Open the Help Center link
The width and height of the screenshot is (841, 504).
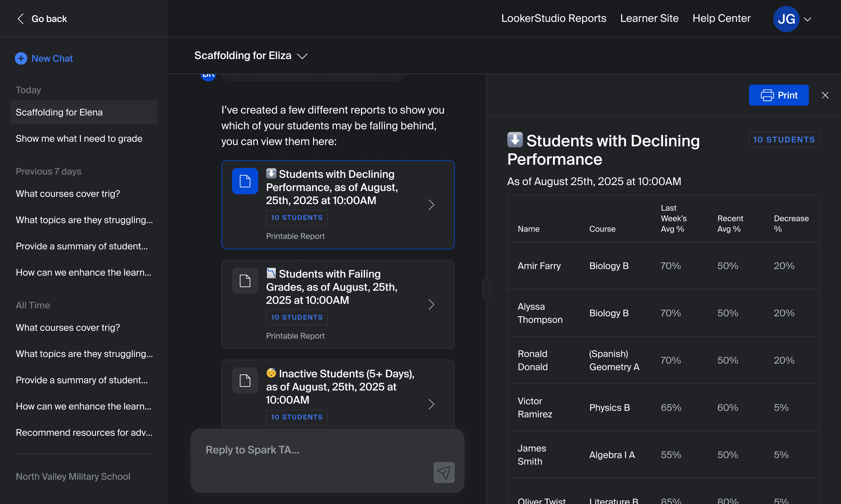click(x=721, y=18)
